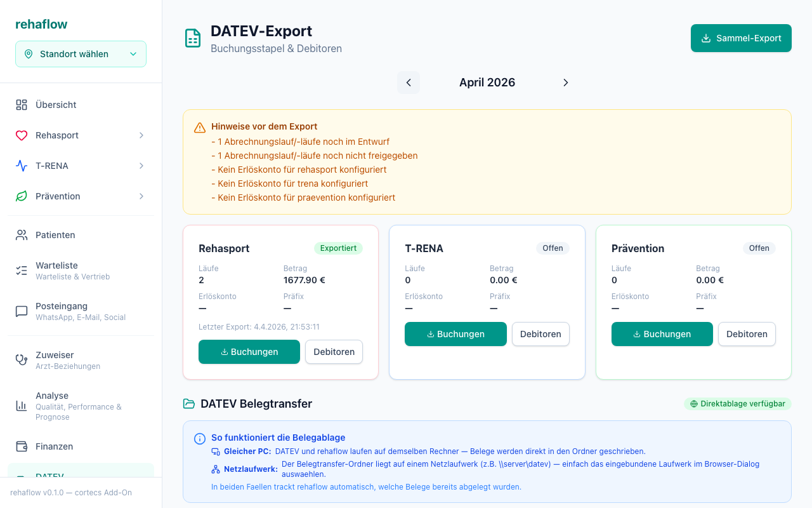Advance to the next month with the arrow
This screenshot has width=812, height=508.
click(x=565, y=83)
